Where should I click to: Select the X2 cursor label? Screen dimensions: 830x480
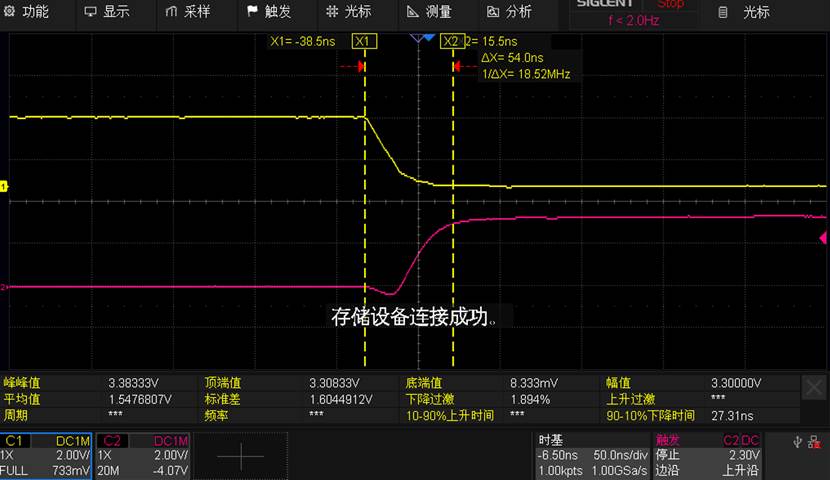pos(453,41)
